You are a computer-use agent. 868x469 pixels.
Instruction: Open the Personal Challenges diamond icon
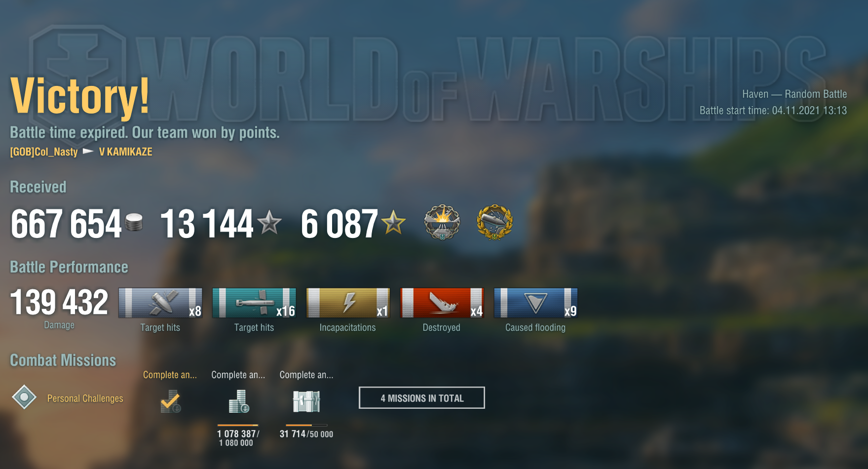(x=24, y=397)
